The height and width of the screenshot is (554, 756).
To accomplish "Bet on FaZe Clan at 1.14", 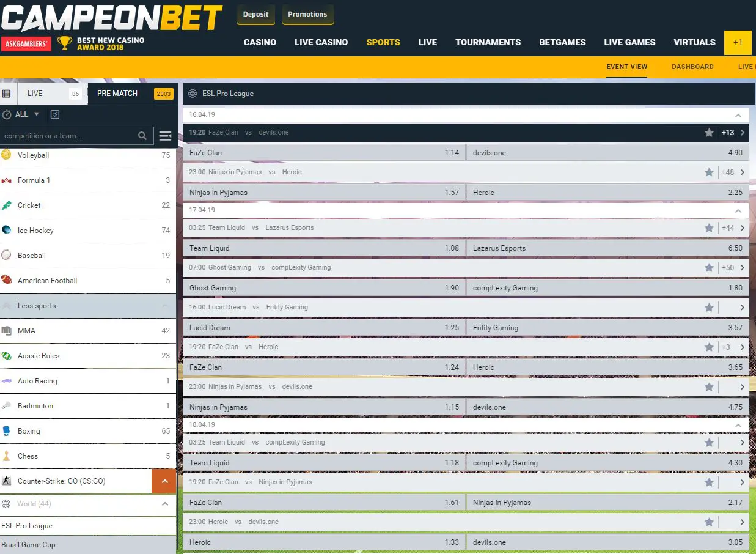I will click(323, 153).
